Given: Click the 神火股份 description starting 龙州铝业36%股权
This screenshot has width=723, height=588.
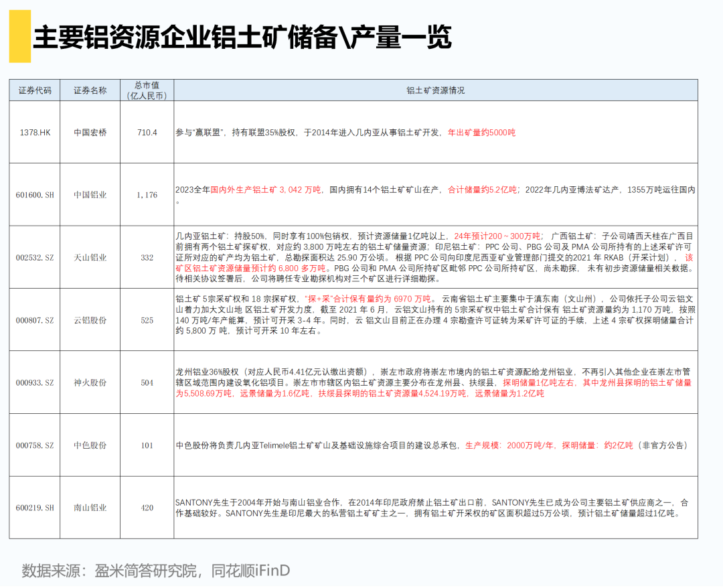Looking at the screenshot, I should [x=433, y=383].
